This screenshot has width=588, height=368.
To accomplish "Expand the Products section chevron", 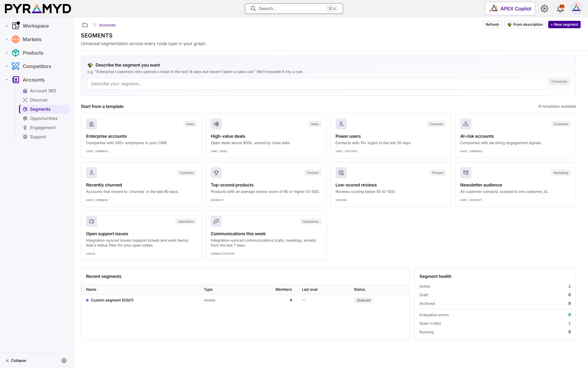I will click(7, 53).
